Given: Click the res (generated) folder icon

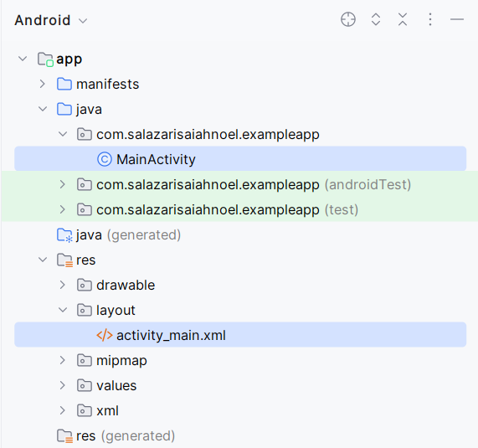Looking at the screenshot, I should coord(65,436).
